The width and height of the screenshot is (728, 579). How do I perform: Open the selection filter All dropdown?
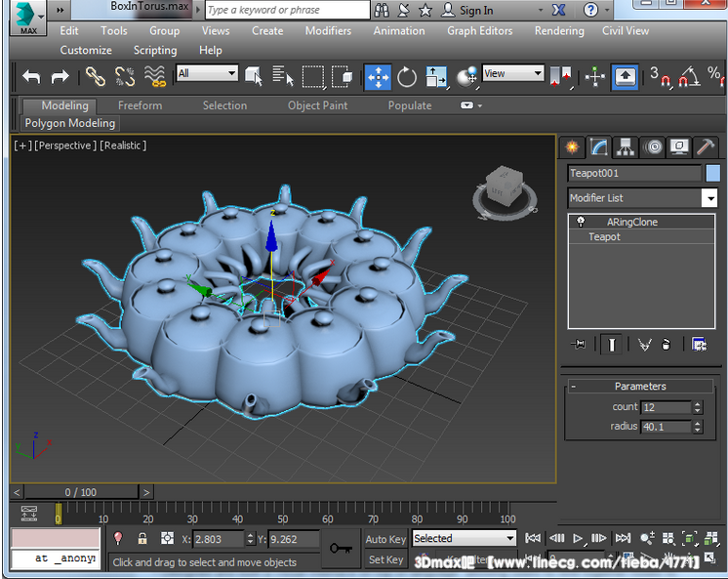coord(207,73)
